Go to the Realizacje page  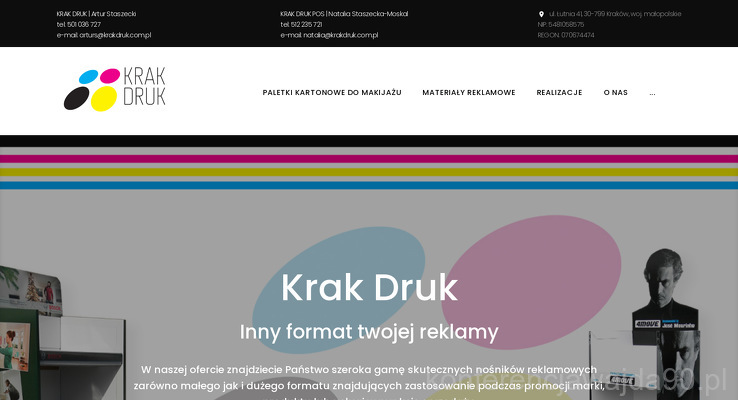click(x=559, y=93)
